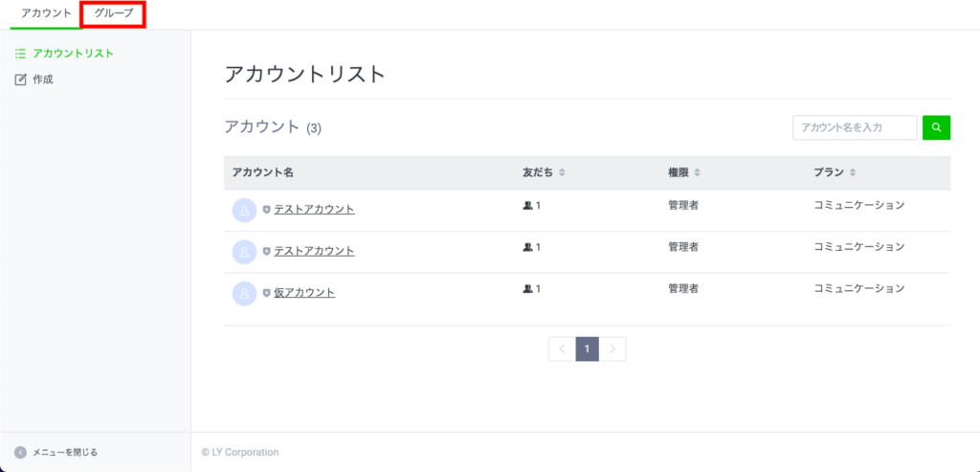Image resolution: width=980 pixels, height=472 pixels.
Task: Sort table by プラン column
Action: point(852,173)
